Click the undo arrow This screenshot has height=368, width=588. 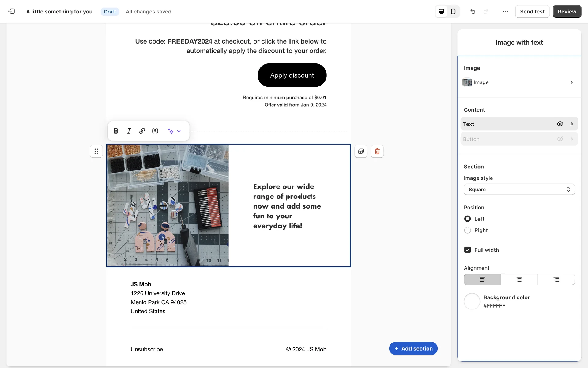[473, 11]
